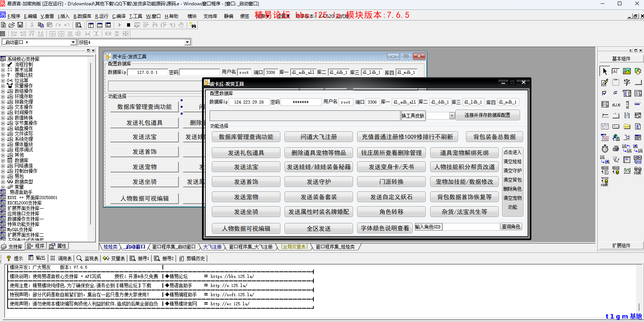Click 发送礼包道具 in background form window
Image resolution: width=644 pixels, height=322 pixels.
pyautogui.click(x=145, y=123)
